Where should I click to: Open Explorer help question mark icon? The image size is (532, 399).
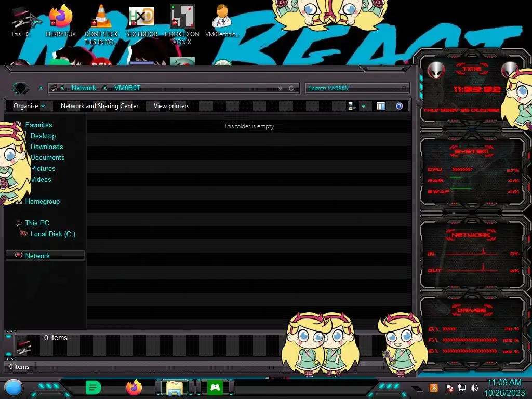coord(400,106)
